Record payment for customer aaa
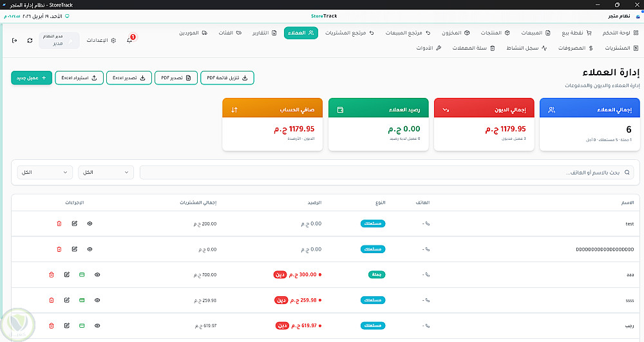This screenshot has width=644, height=342. point(82,274)
